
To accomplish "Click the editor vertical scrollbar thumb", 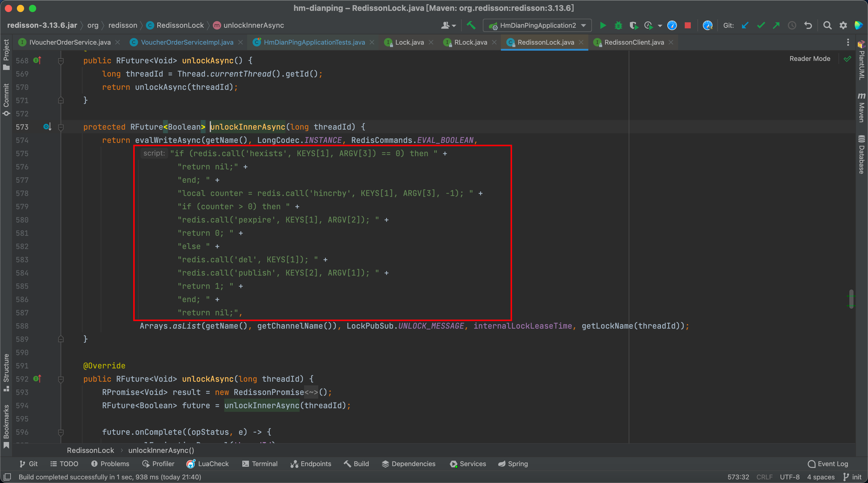I will click(x=851, y=298).
